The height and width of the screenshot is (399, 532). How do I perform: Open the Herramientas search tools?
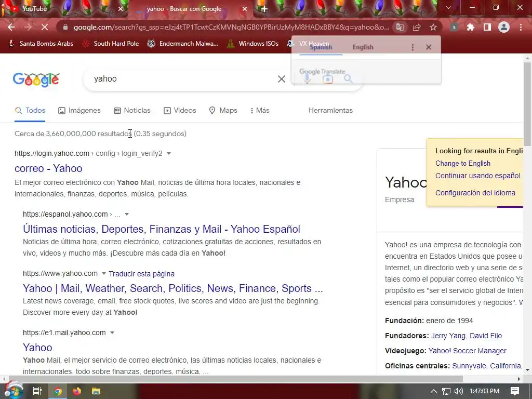330,110
